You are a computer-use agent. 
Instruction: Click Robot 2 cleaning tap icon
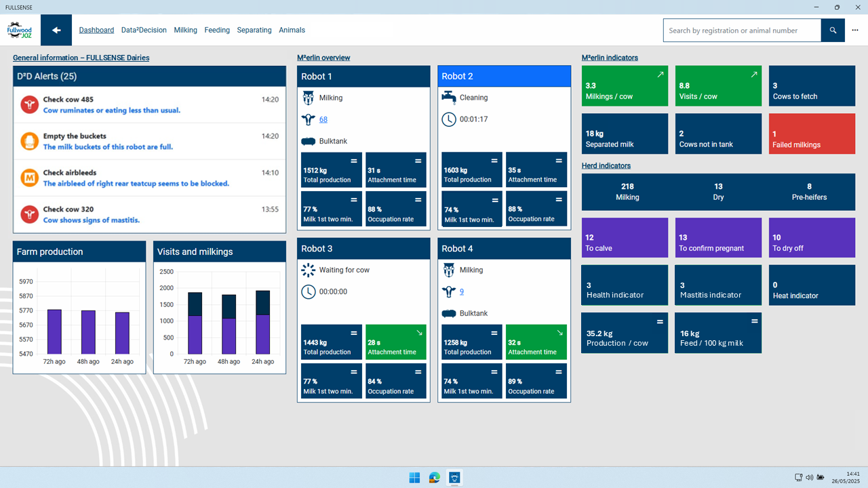448,98
